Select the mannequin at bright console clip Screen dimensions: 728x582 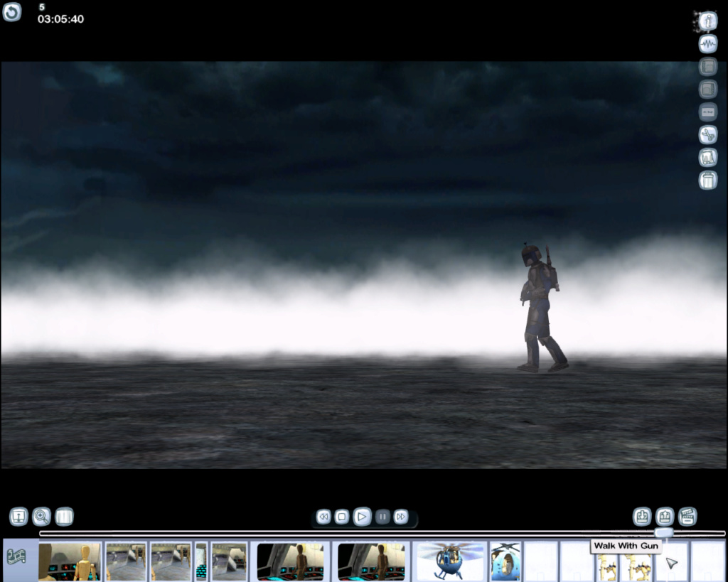coord(70,561)
